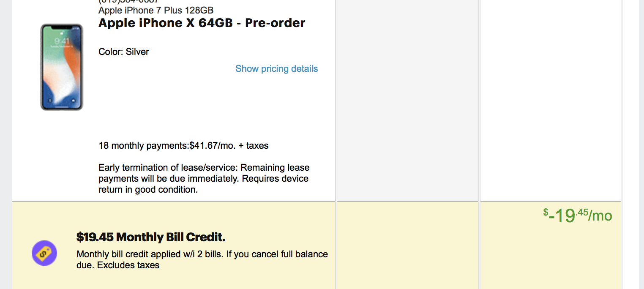Click the empty white cell above credit amount

coord(551,101)
